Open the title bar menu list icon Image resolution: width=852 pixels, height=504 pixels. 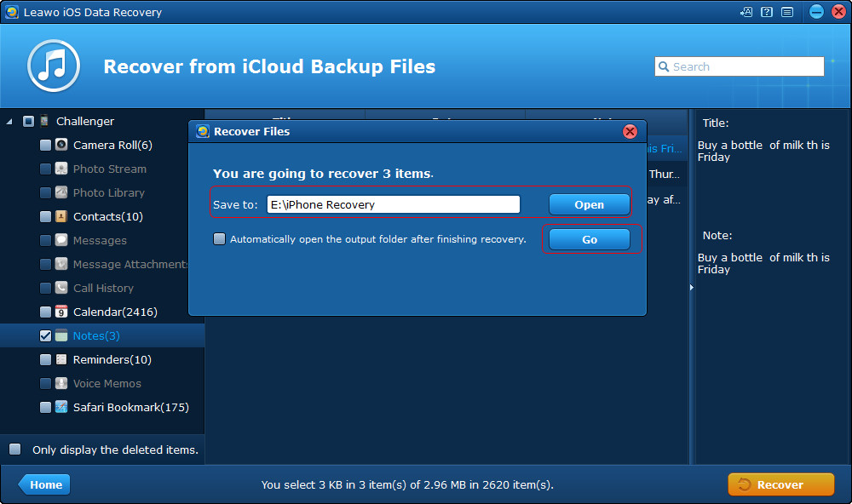click(787, 12)
